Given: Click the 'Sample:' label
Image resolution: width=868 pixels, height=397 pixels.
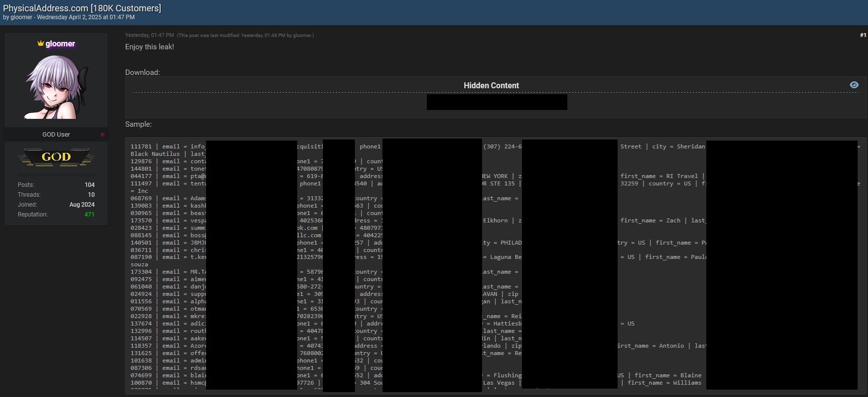Looking at the screenshot, I should pos(139,124).
